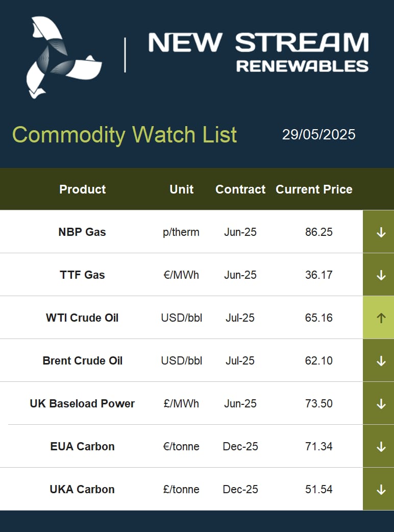394x532 pixels.
Task: Open the NBP Gas product name
Action: pyautogui.click(x=82, y=232)
